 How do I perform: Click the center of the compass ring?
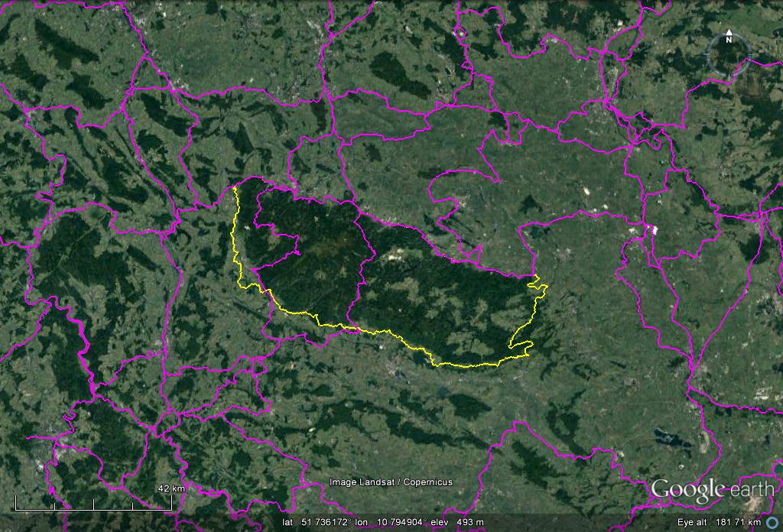(x=729, y=54)
